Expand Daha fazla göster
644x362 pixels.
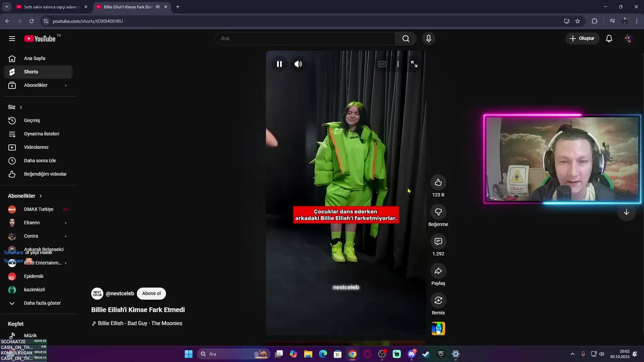[38, 303]
